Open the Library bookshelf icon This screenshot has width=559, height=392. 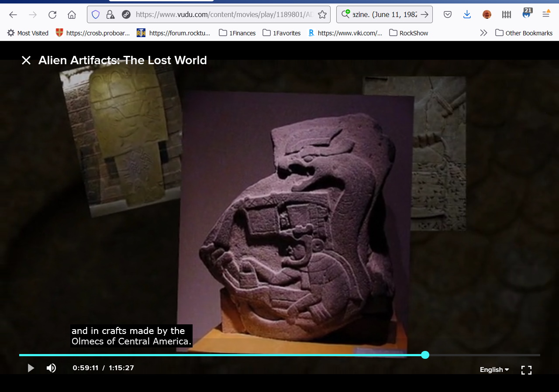[x=507, y=14]
